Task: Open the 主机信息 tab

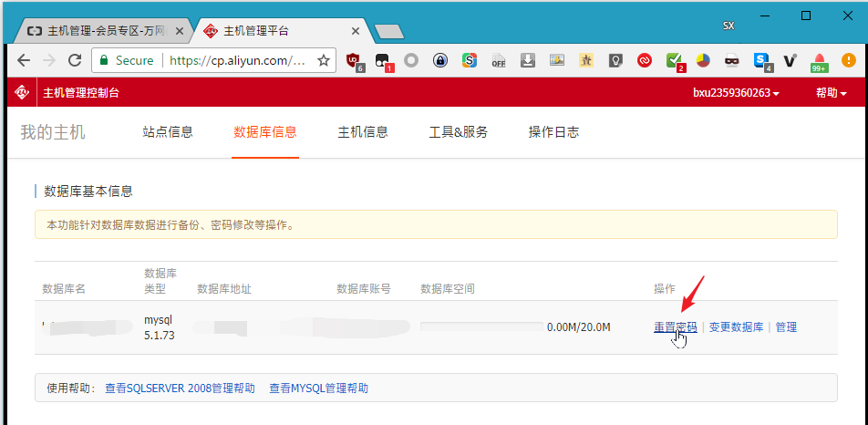Action: (x=363, y=132)
